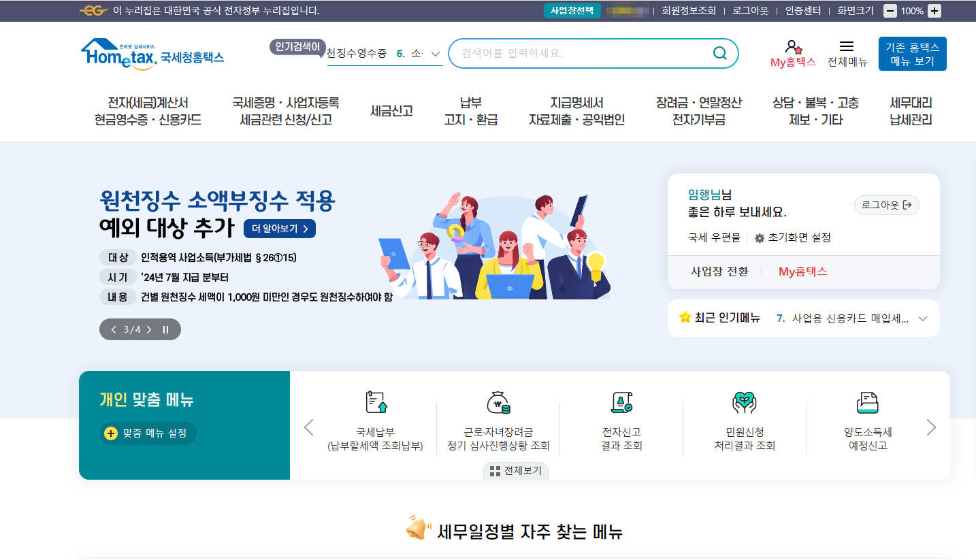
Task: Click the 최근 인기메뉴 star icon
Action: [x=685, y=318]
